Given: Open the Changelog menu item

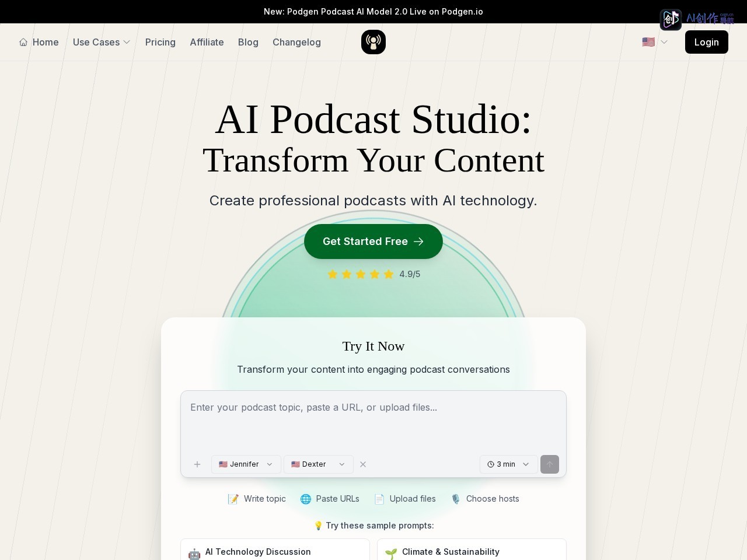Looking at the screenshot, I should point(296,42).
